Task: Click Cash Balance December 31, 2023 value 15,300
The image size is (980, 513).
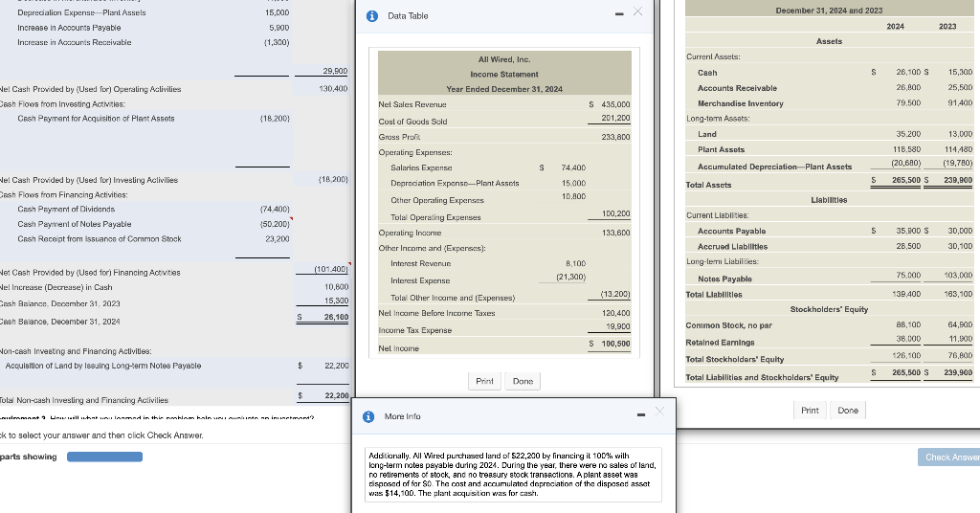Action: click(336, 301)
